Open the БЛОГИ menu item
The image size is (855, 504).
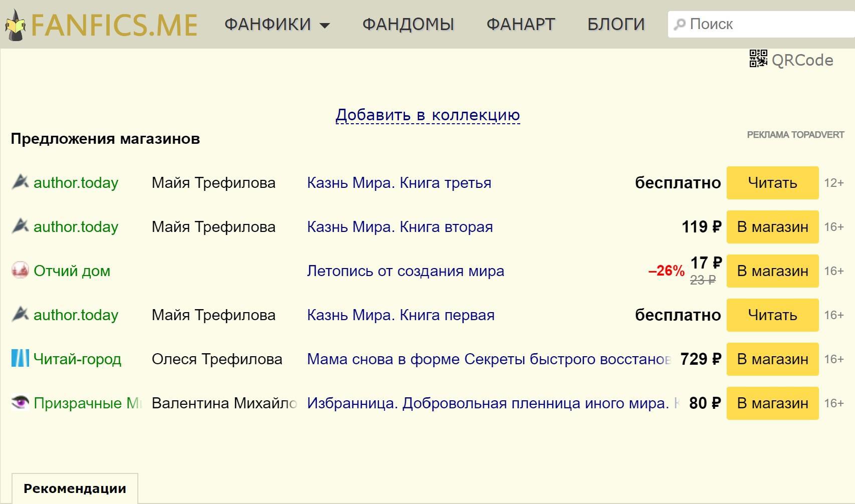pyautogui.click(x=616, y=24)
